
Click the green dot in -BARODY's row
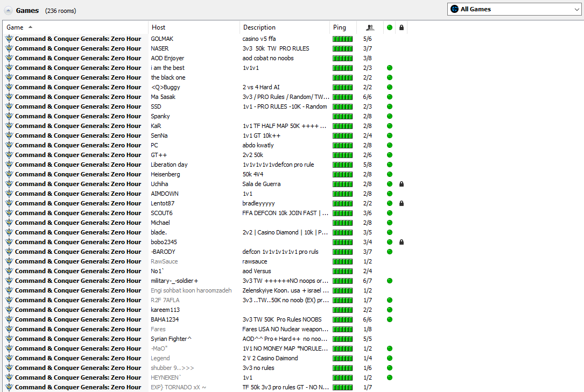(390, 252)
